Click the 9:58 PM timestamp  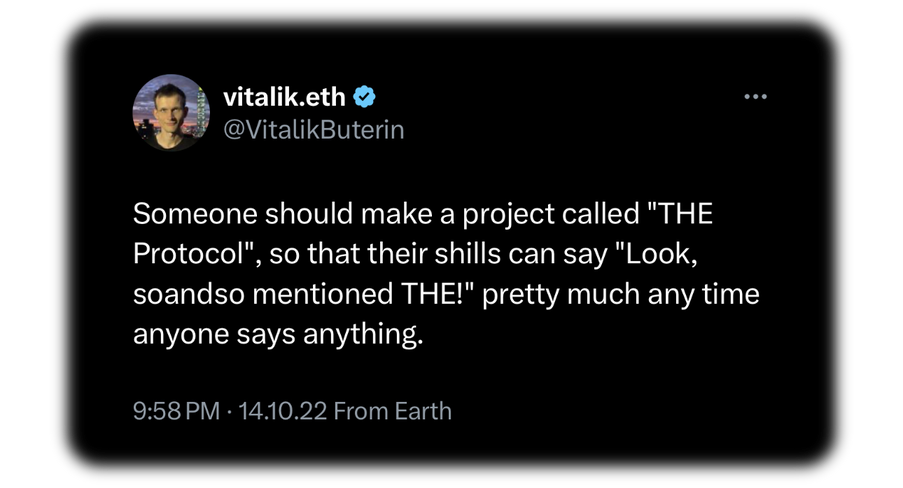pyautogui.click(x=176, y=411)
